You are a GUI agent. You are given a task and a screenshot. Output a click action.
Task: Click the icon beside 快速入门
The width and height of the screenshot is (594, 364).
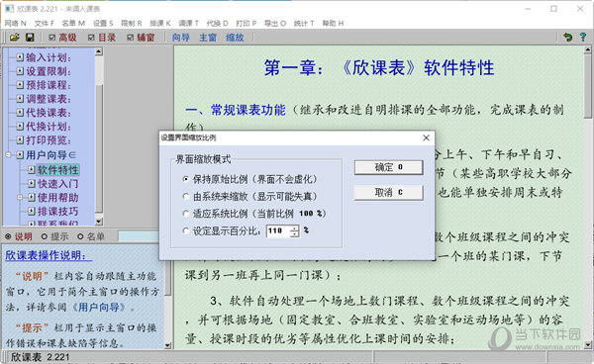32,184
